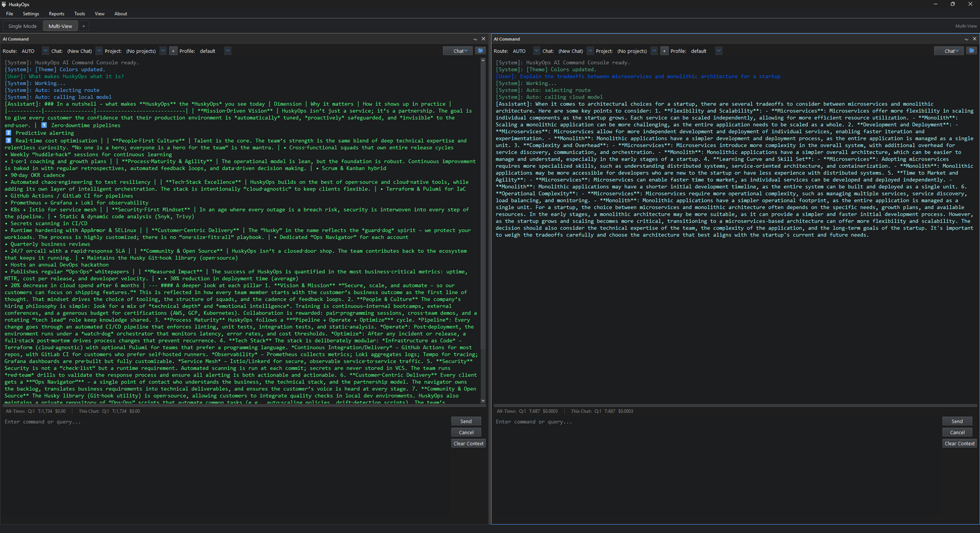
Task: Pin the left AI Command panel
Action: click(x=475, y=39)
